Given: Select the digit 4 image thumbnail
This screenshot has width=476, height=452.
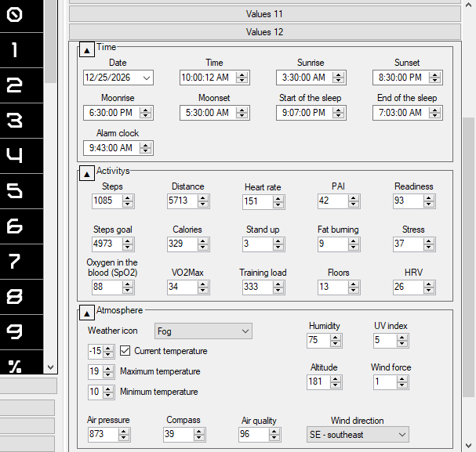Looking at the screenshot, I should (21, 156).
